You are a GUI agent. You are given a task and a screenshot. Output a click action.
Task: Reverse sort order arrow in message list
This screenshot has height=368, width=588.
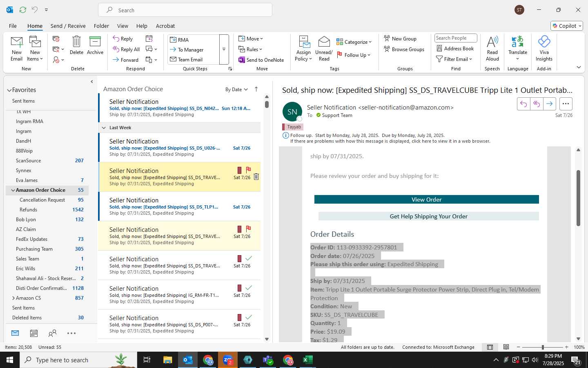click(x=256, y=89)
